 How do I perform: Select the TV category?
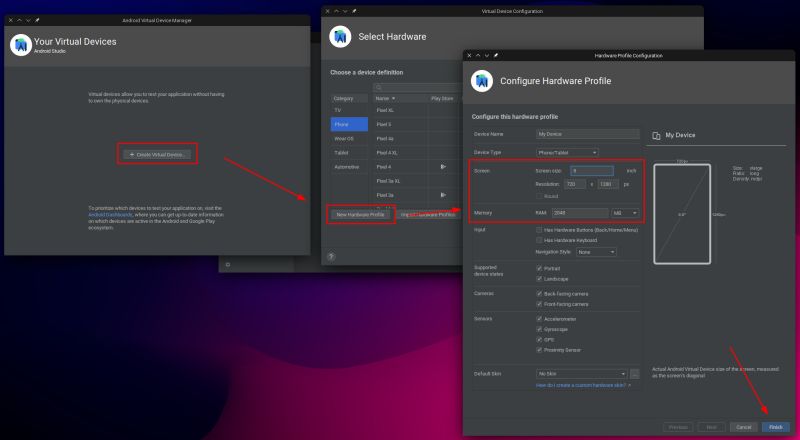(349, 110)
